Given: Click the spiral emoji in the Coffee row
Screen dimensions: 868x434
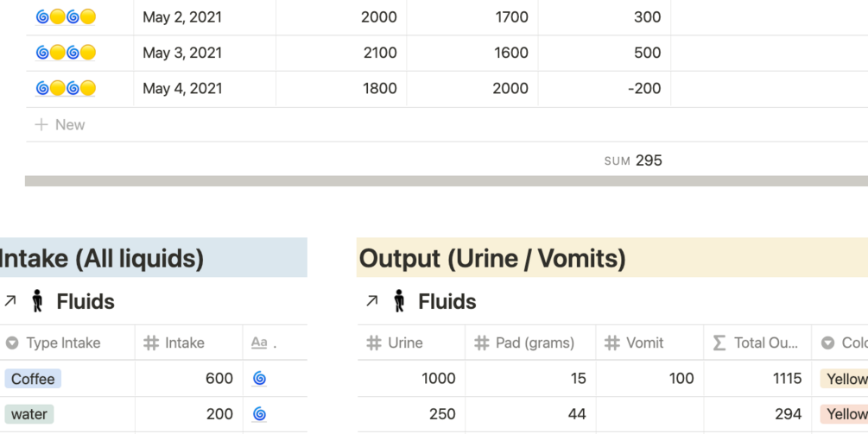Looking at the screenshot, I should point(259,378).
